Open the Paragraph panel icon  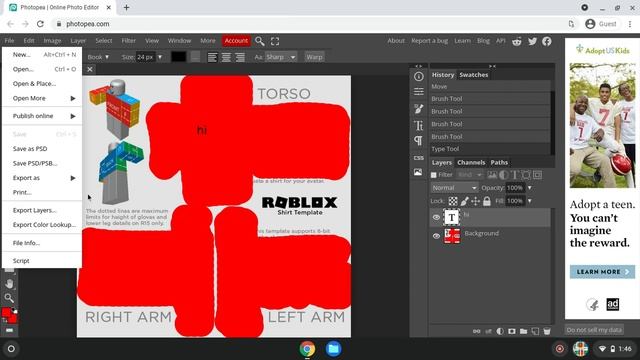tap(418, 141)
